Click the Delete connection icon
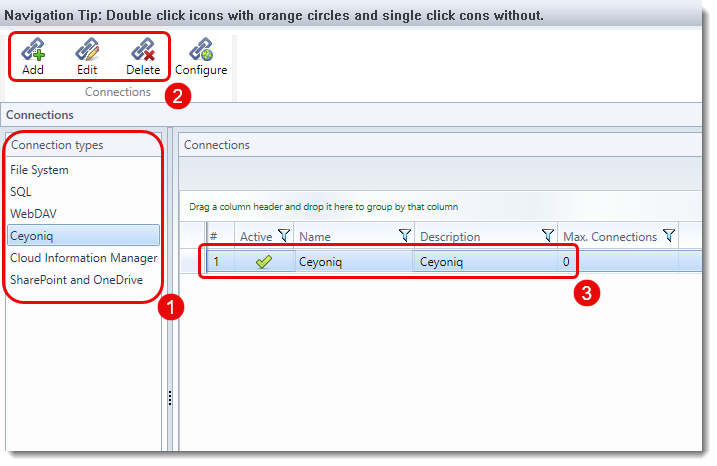Viewport: 717px width, 466px height. point(143,57)
